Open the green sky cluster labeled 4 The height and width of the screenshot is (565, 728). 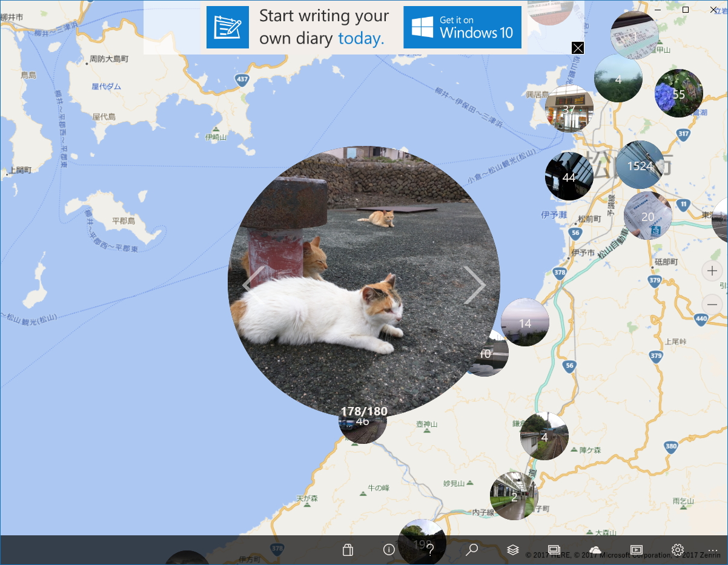pos(618,79)
